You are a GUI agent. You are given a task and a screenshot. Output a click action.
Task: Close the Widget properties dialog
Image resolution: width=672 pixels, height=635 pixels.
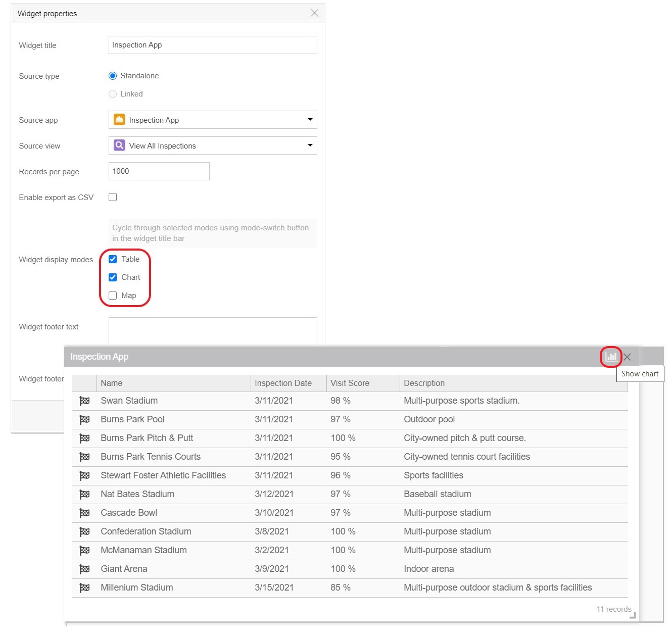tap(314, 13)
